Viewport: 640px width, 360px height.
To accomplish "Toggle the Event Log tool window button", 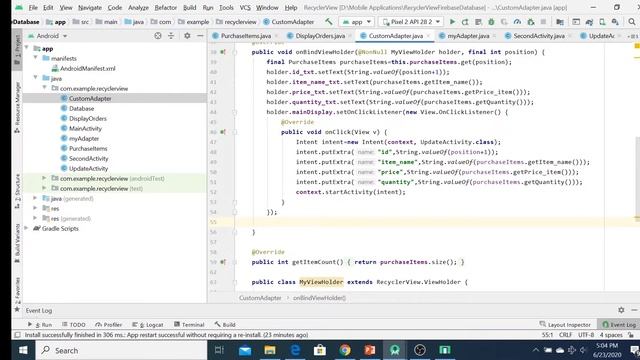I will 619,324.
